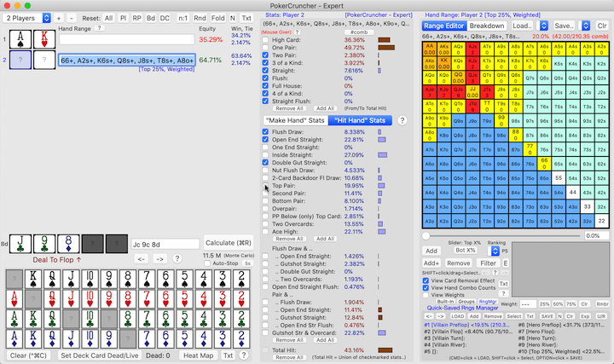Open the dropdown arrow beside Save..
Screen dimensions: 614x364
pos(585,26)
